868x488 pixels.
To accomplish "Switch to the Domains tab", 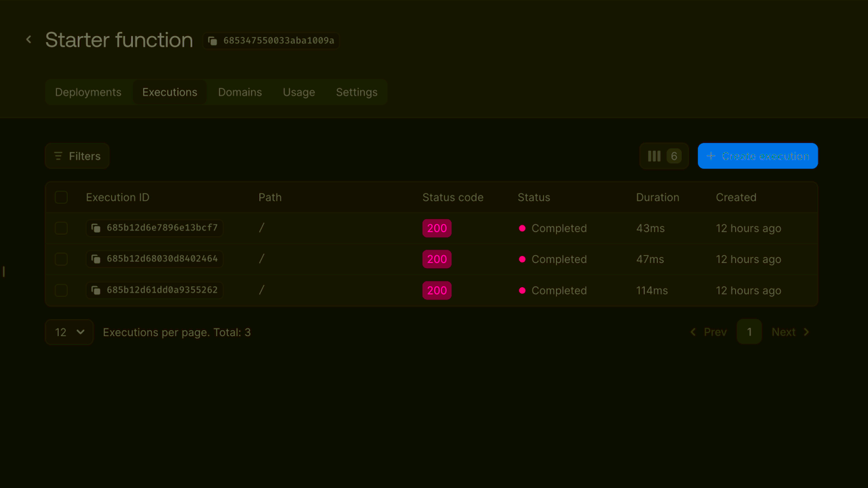I will 239,92.
